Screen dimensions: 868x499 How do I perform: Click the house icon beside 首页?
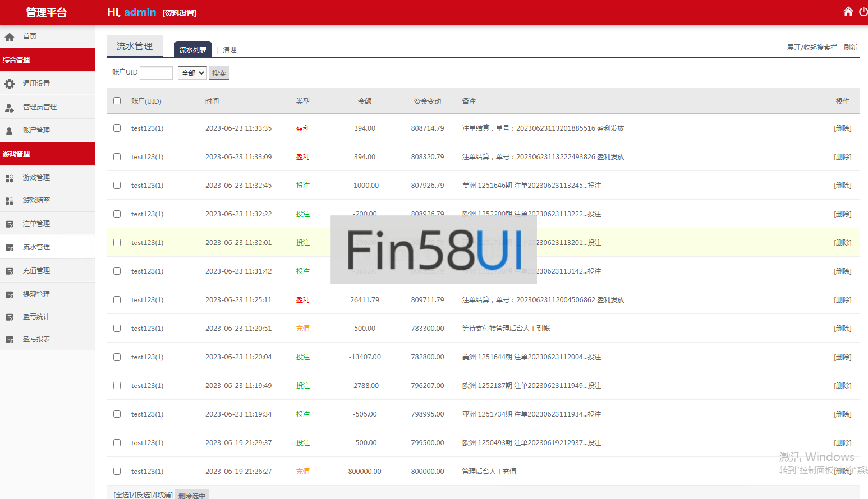[x=10, y=37]
